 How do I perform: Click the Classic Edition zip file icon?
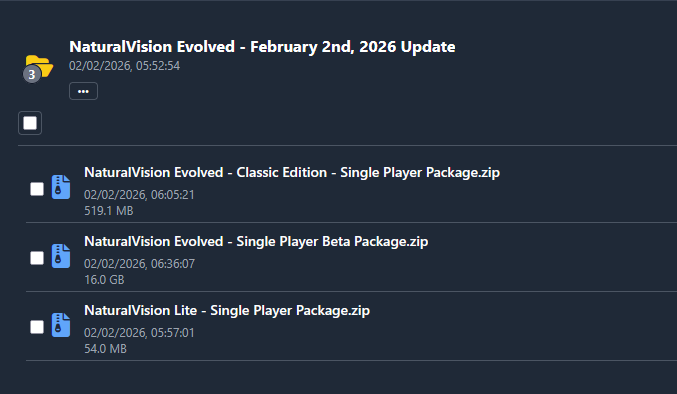pyautogui.click(x=61, y=187)
